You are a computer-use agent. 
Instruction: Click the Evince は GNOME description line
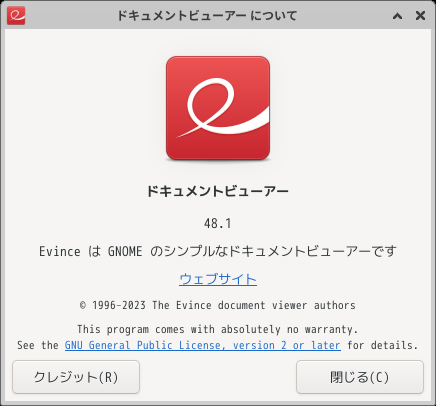[218, 251]
